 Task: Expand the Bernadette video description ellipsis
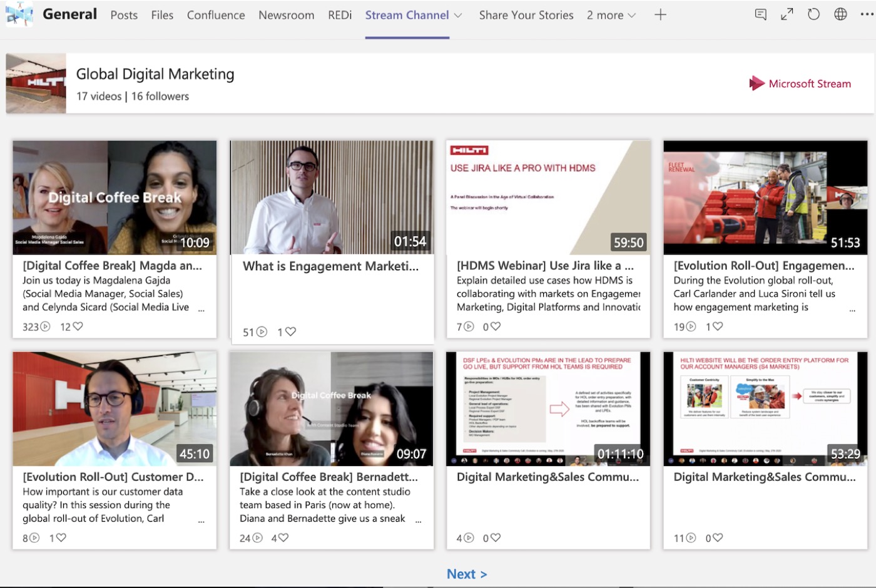418,521
